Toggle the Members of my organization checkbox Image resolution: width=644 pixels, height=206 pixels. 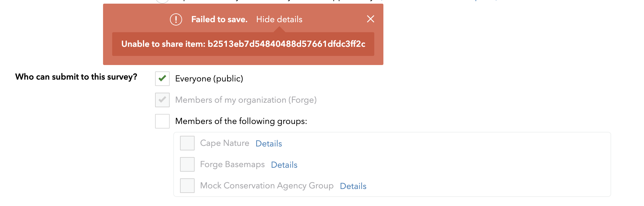(162, 100)
